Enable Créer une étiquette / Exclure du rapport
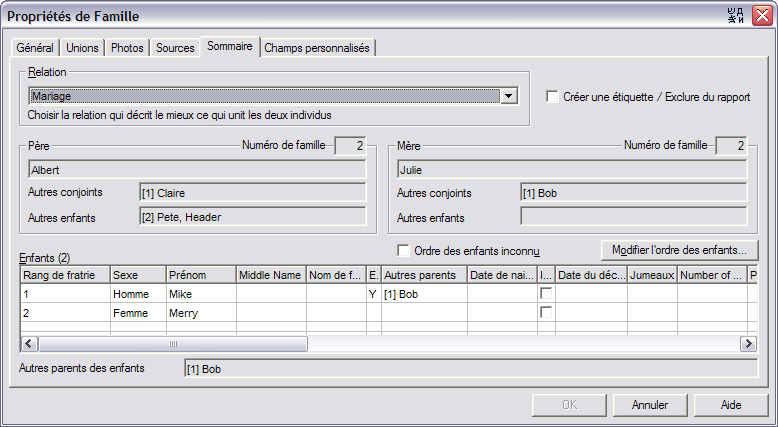This screenshot has height=427, width=778. tap(552, 96)
